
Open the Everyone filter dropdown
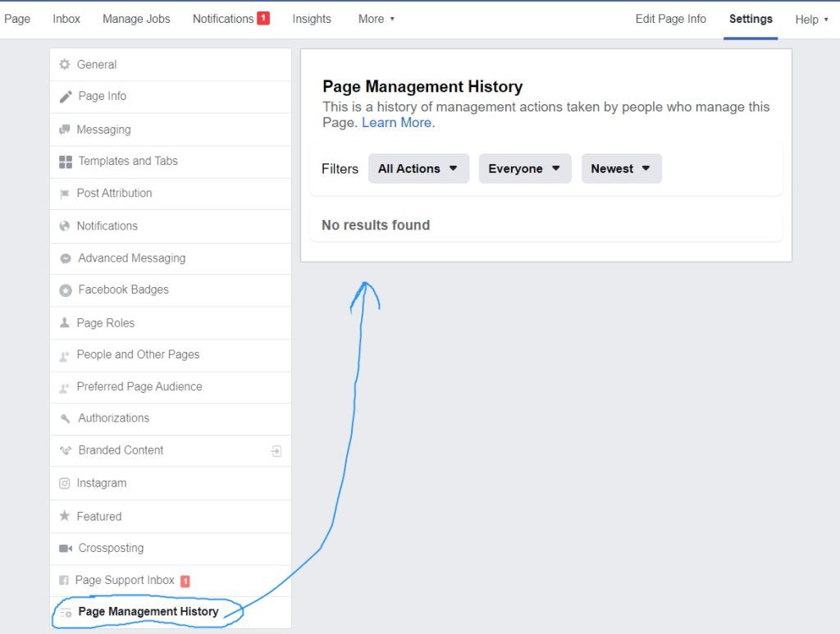525,169
